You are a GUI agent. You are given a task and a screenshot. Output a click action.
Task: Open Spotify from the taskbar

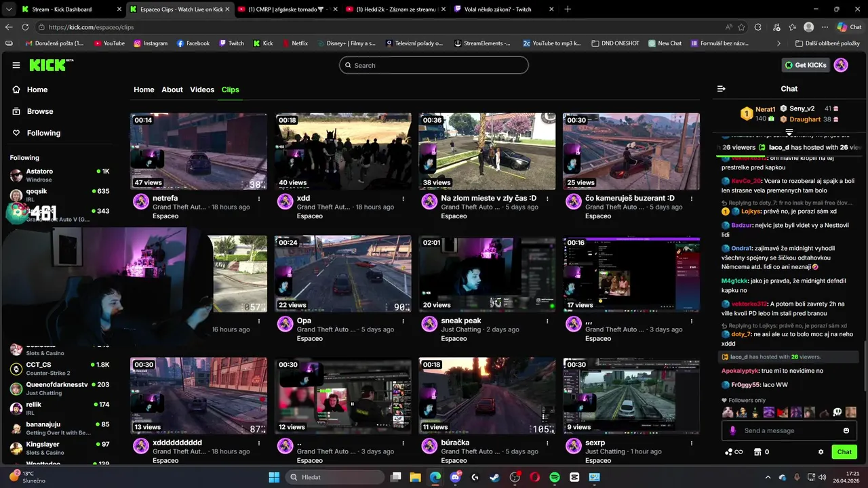click(x=554, y=477)
